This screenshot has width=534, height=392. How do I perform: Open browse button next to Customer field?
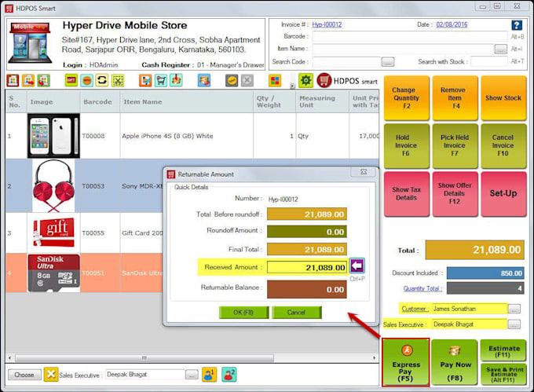(x=514, y=309)
